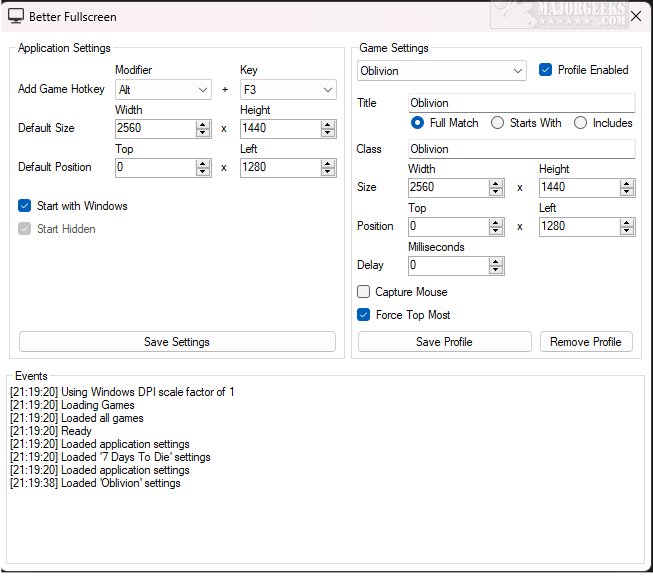This screenshot has height=577, width=653.
Task: Open the Modifier hotkey dropdown
Action: click(162, 89)
